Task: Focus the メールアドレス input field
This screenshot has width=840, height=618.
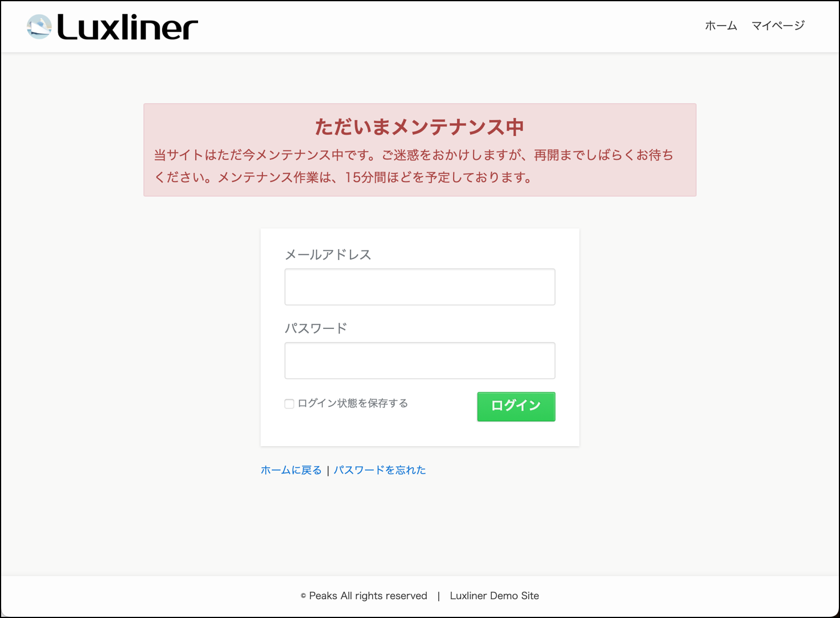Action: (x=419, y=287)
